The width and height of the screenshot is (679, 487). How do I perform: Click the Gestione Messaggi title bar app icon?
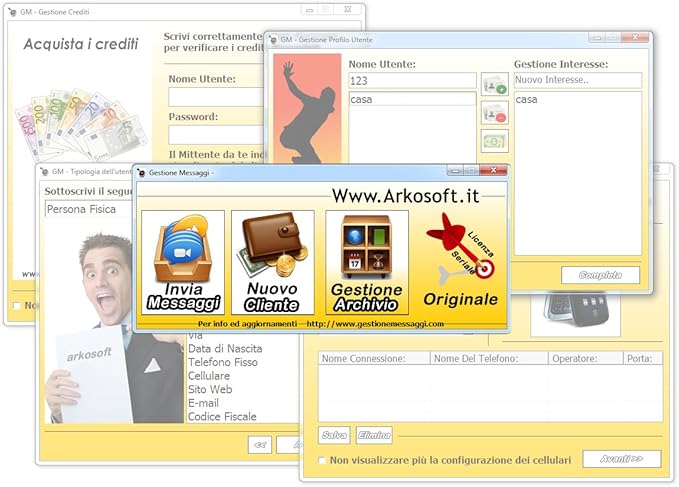point(141,173)
